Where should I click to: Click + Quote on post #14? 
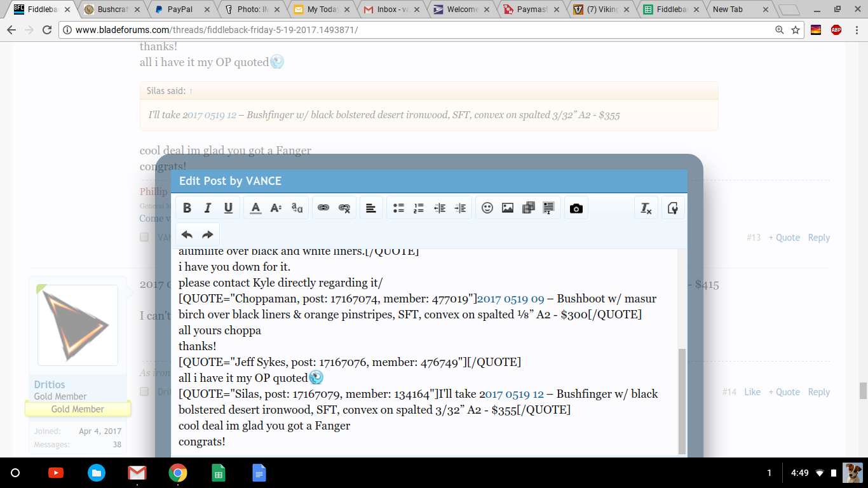point(784,391)
